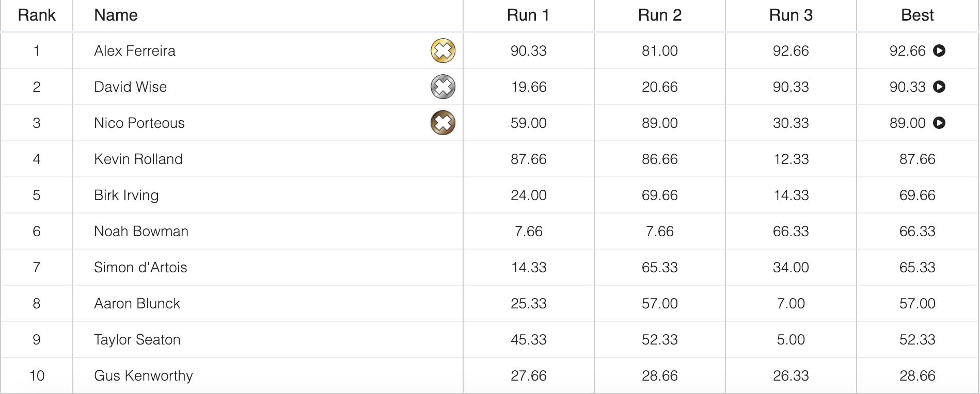
Task: Click Aaron Blunck's Run 3 score of 7.00
Action: click(x=791, y=303)
